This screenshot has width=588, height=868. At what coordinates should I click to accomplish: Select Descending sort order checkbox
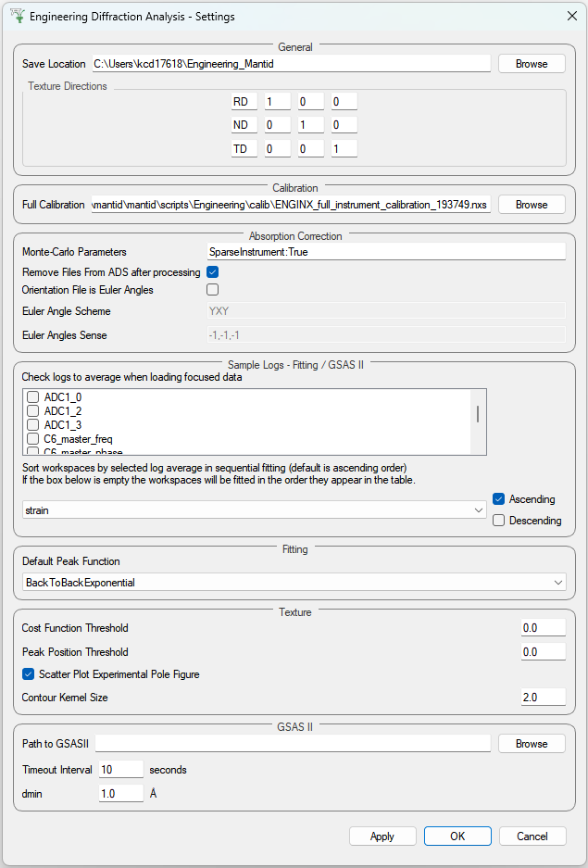(499, 521)
